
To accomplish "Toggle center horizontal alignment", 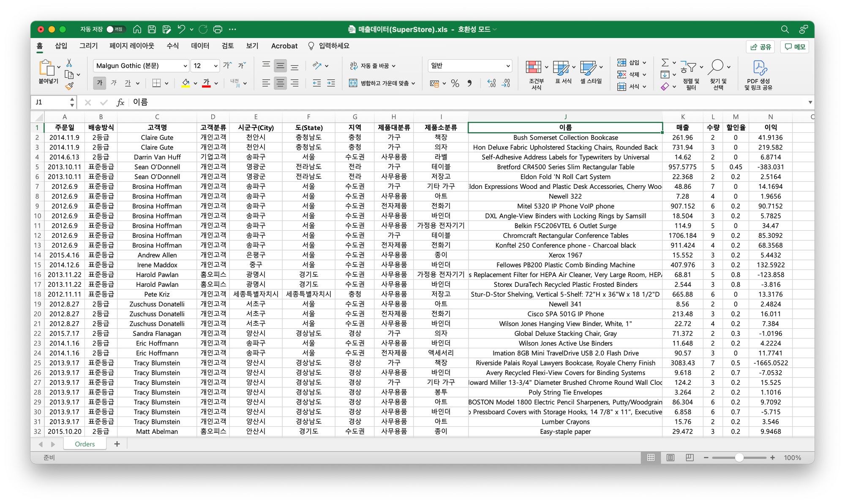I will (x=281, y=83).
